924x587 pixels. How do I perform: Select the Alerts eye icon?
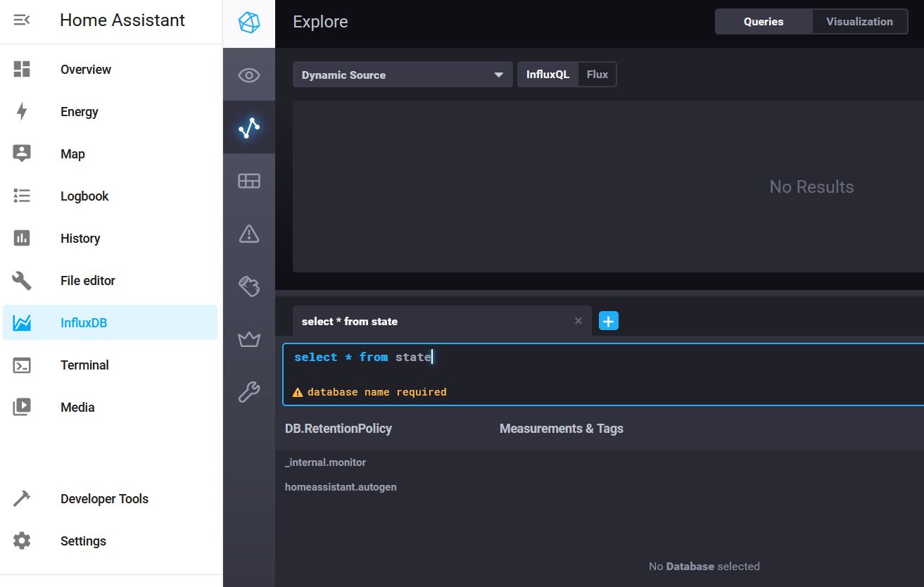pos(249,74)
